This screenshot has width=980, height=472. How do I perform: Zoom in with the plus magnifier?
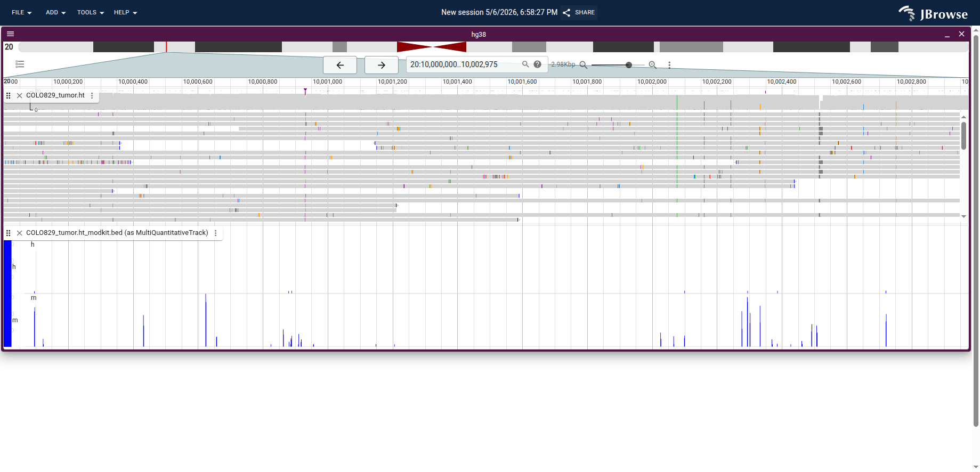[x=652, y=65]
